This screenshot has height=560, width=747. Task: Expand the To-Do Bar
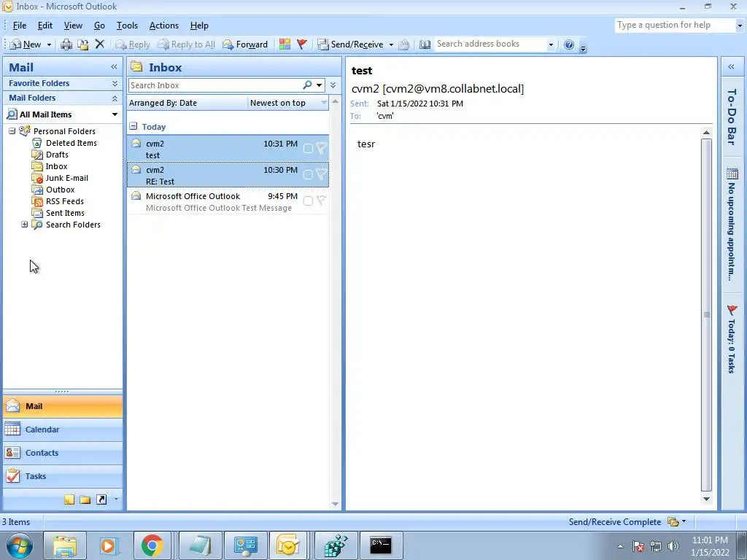(x=731, y=67)
